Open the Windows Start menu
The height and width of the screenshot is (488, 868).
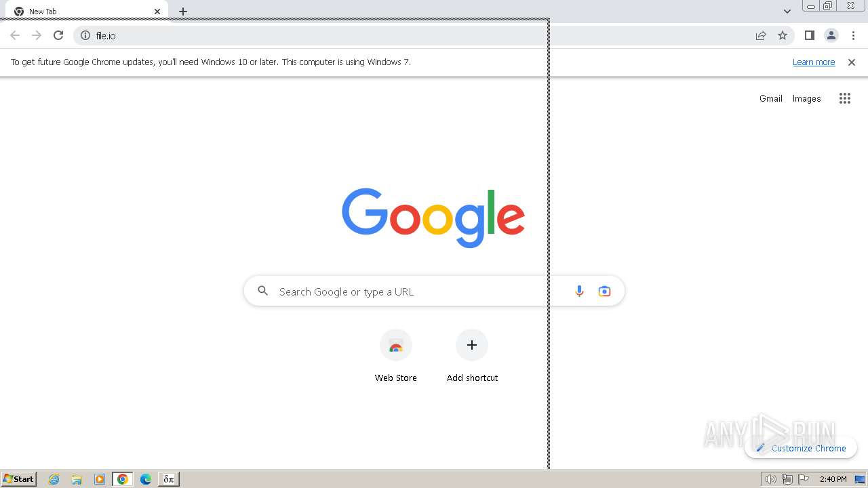coord(19,479)
